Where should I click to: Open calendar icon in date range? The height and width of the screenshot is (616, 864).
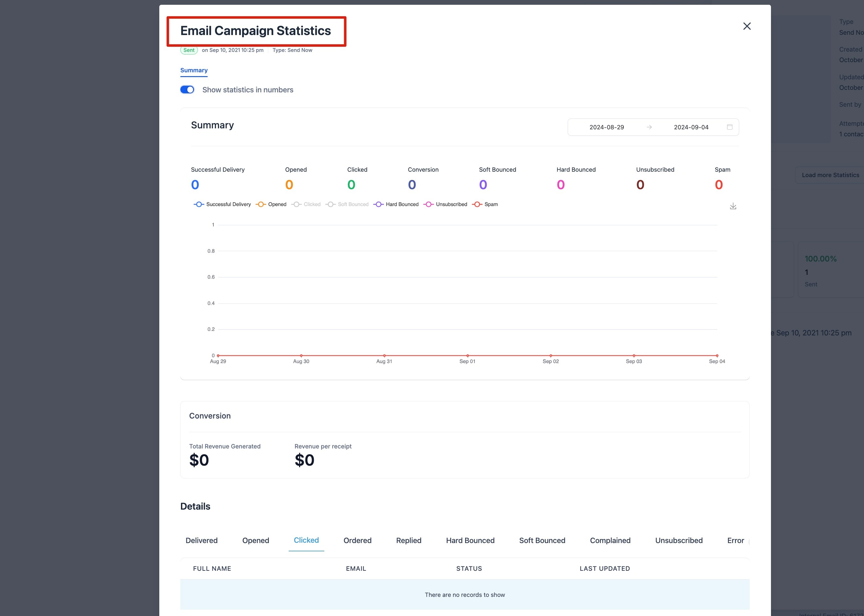729,127
